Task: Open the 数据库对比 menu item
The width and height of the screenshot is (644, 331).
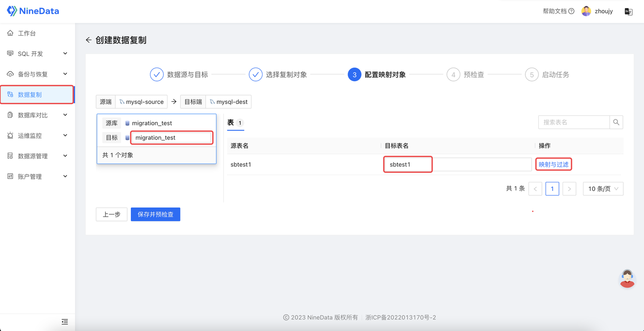Action: click(x=37, y=115)
